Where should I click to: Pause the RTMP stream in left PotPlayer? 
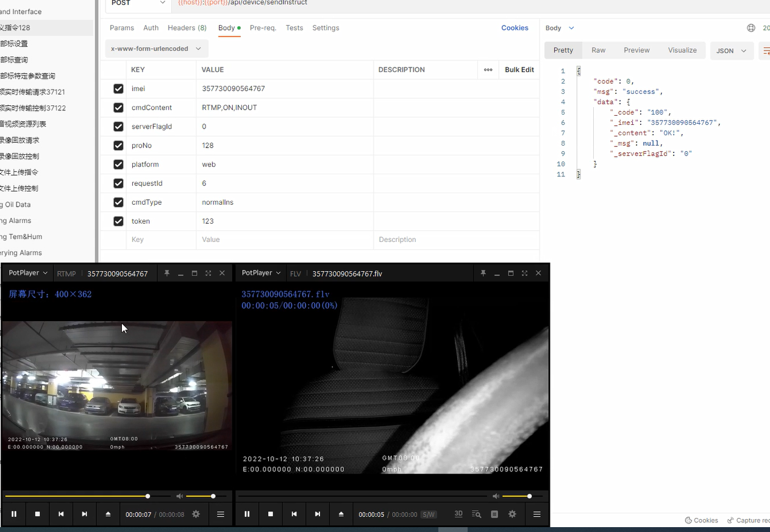pyautogui.click(x=14, y=514)
